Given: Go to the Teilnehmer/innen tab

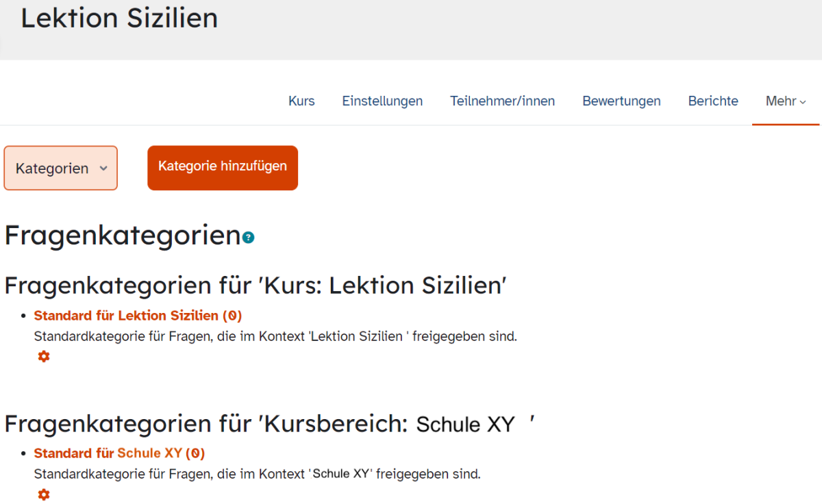Looking at the screenshot, I should (502, 101).
